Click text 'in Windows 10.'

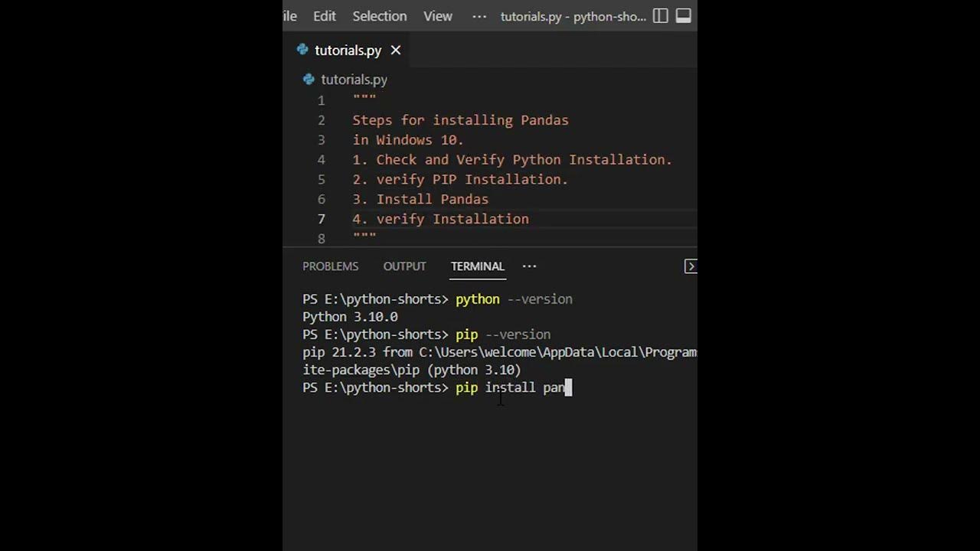tap(408, 140)
